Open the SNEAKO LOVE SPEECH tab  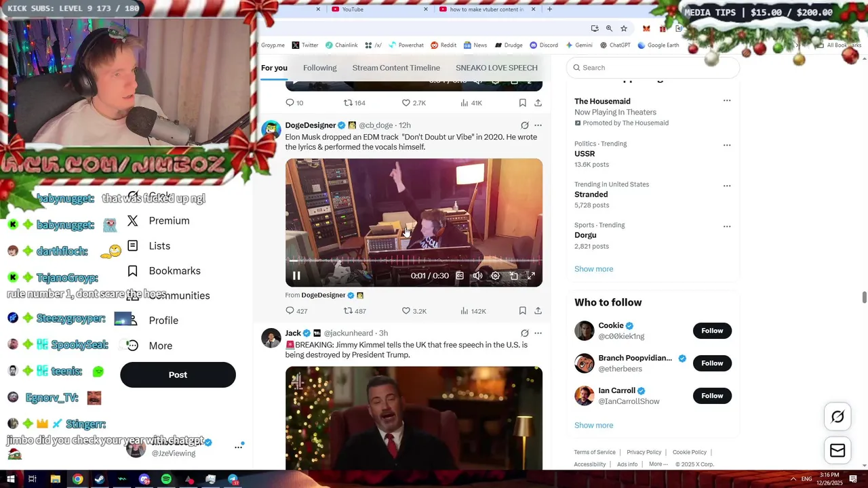pyautogui.click(x=496, y=68)
